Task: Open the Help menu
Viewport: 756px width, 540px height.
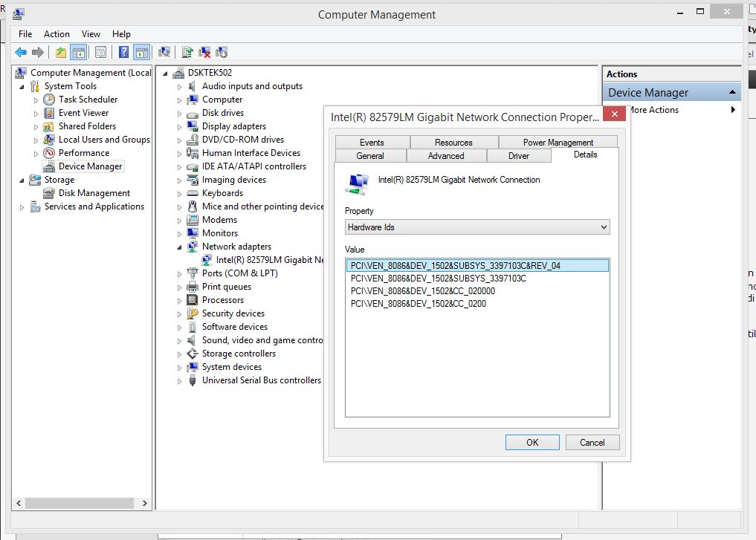Action: click(121, 33)
